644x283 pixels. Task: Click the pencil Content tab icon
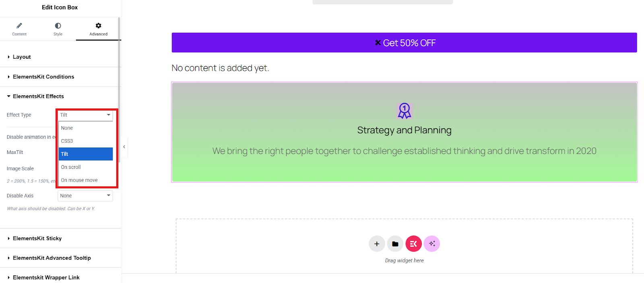pyautogui.click(x=19, y=26)
